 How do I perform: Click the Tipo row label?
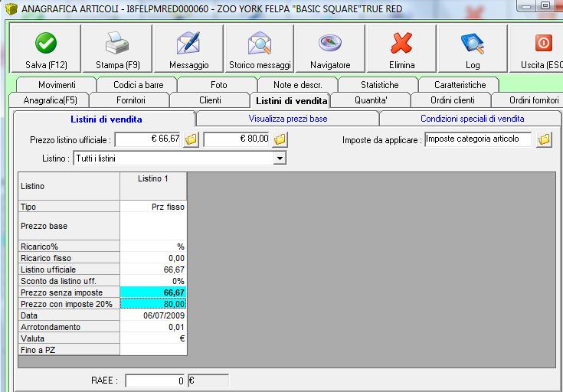click(x=69, y=207)
